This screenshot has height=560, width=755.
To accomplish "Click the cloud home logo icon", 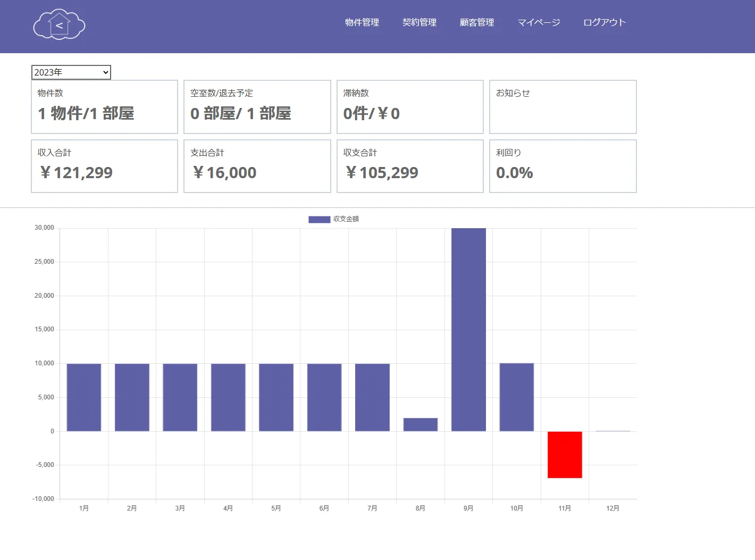I will pos(58,24).
